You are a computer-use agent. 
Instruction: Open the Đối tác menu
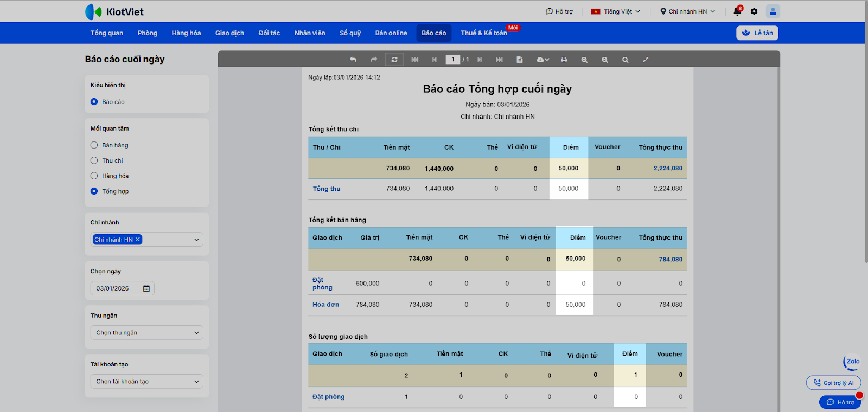click(269, 33)
